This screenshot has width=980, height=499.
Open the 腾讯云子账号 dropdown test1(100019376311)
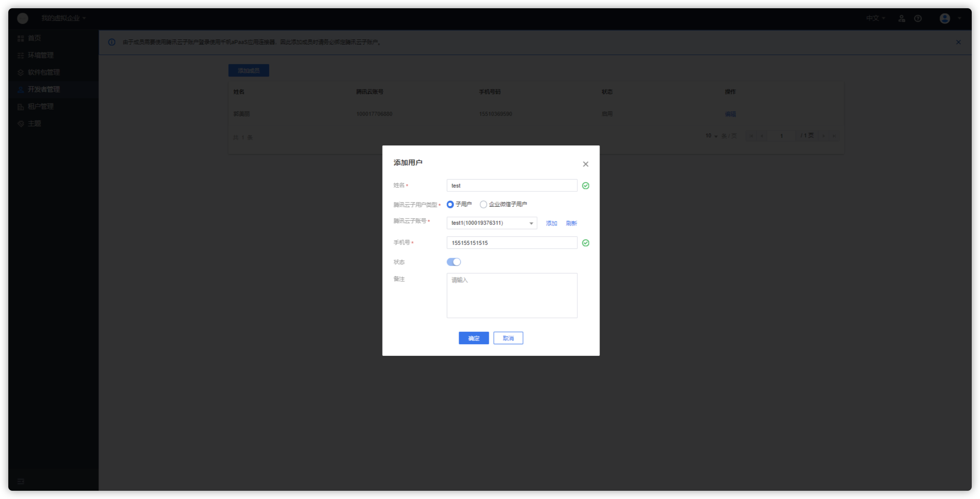492,223
